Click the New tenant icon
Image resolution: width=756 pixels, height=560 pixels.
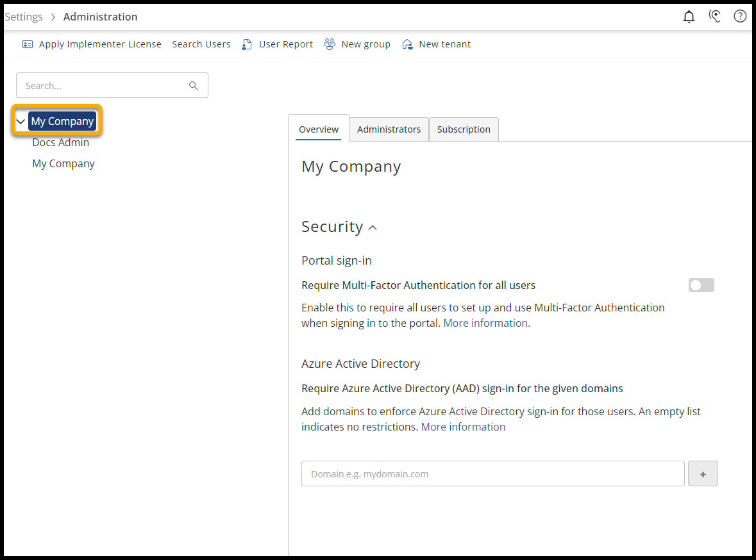(407, 44)
